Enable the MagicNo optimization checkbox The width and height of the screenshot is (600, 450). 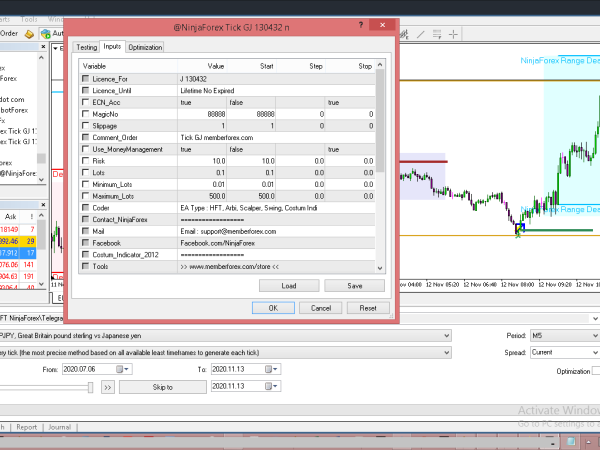[x=85, y=114]
